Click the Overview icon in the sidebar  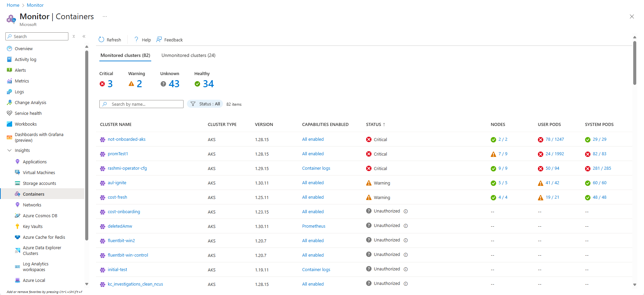click(9, 48)
